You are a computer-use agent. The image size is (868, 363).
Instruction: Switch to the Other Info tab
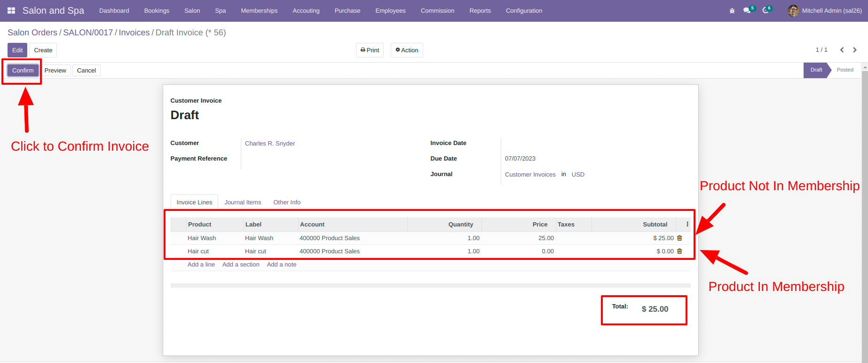pyautogui.click(x=287, y=202)
